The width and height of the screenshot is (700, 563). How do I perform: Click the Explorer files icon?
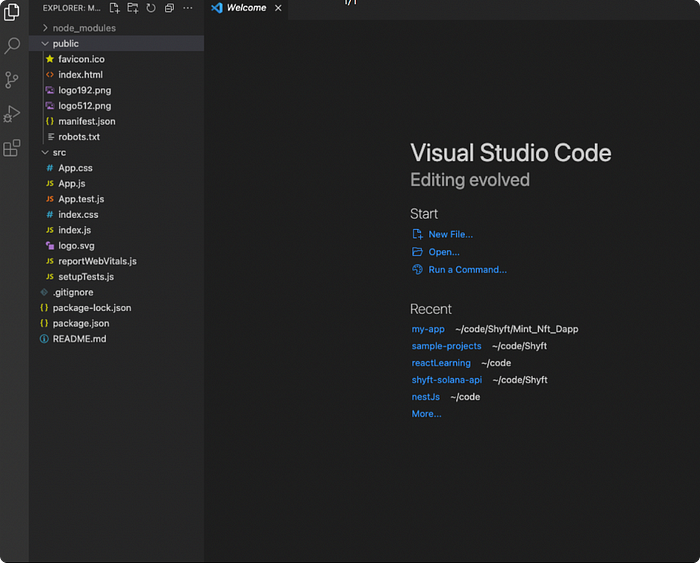point(13,13)
